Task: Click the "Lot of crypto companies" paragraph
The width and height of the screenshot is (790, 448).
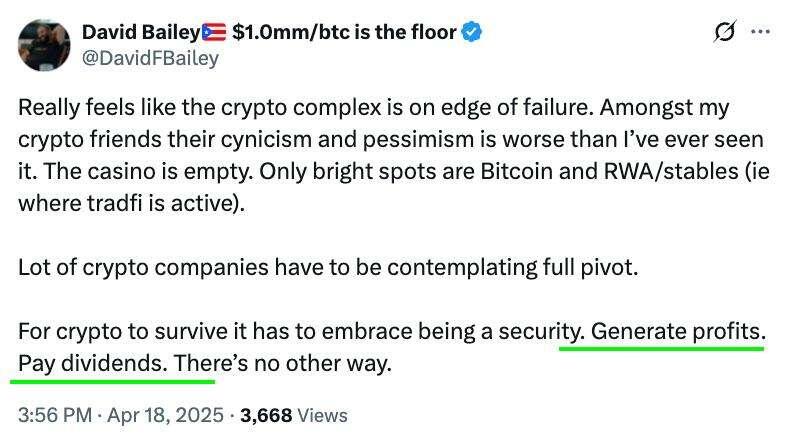Action: pos(328,268)
